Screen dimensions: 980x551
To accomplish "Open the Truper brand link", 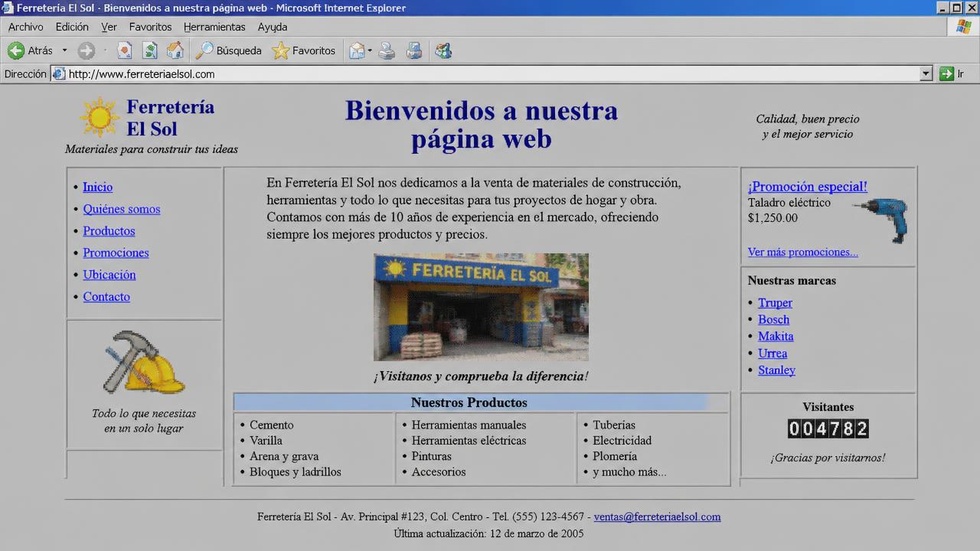I will [x=775, y=303].
